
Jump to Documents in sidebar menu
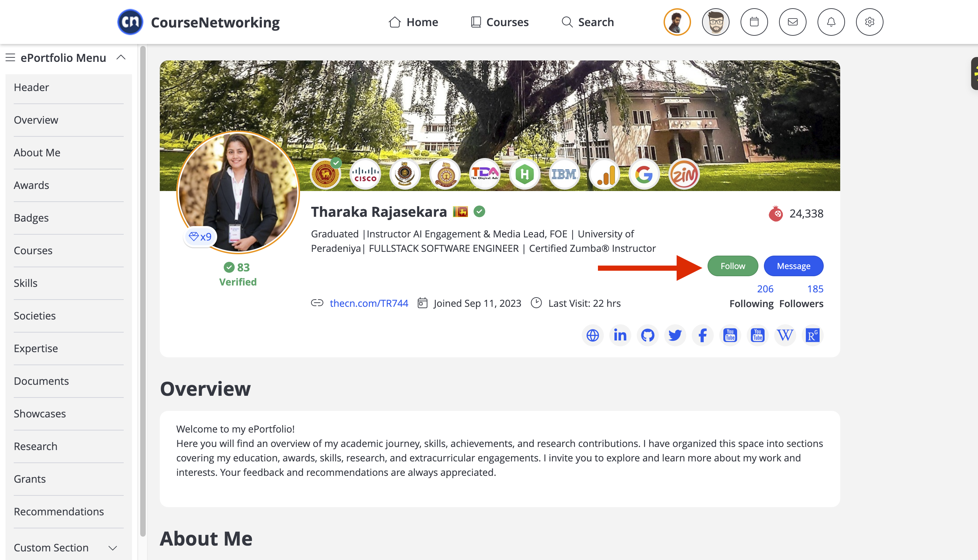(x=69, y=382)
